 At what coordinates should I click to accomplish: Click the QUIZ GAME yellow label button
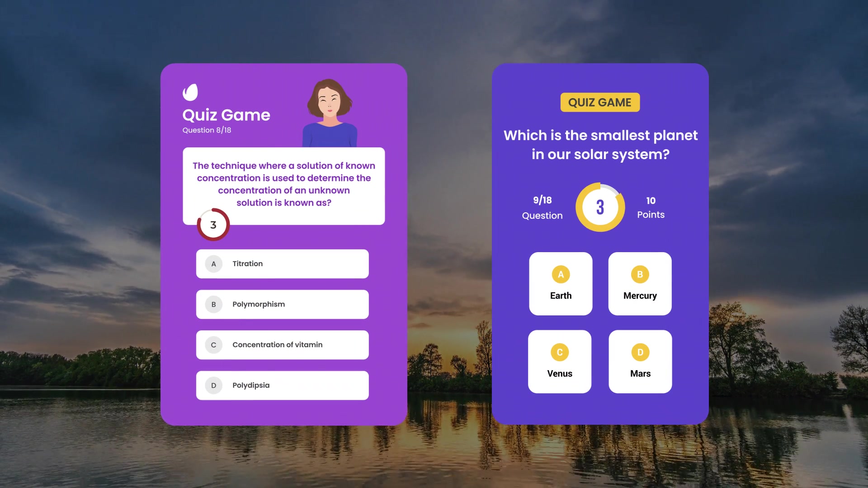point(600,102)
